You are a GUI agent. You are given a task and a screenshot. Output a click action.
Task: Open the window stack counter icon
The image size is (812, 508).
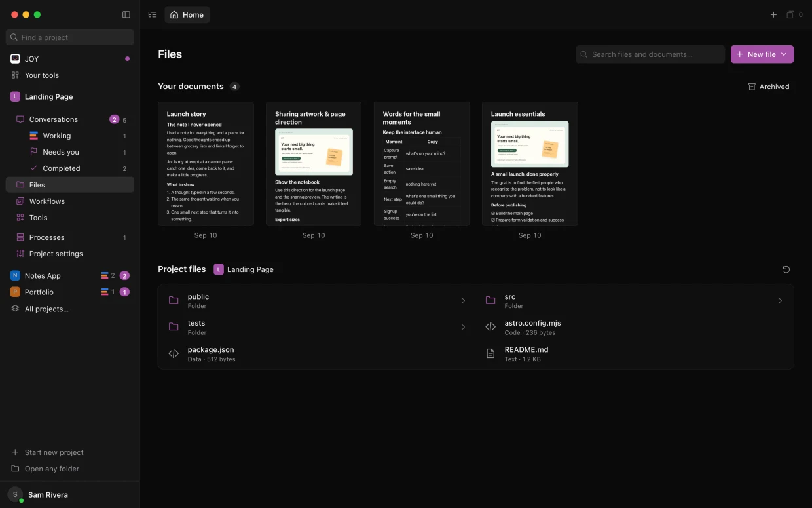(794, 14)
